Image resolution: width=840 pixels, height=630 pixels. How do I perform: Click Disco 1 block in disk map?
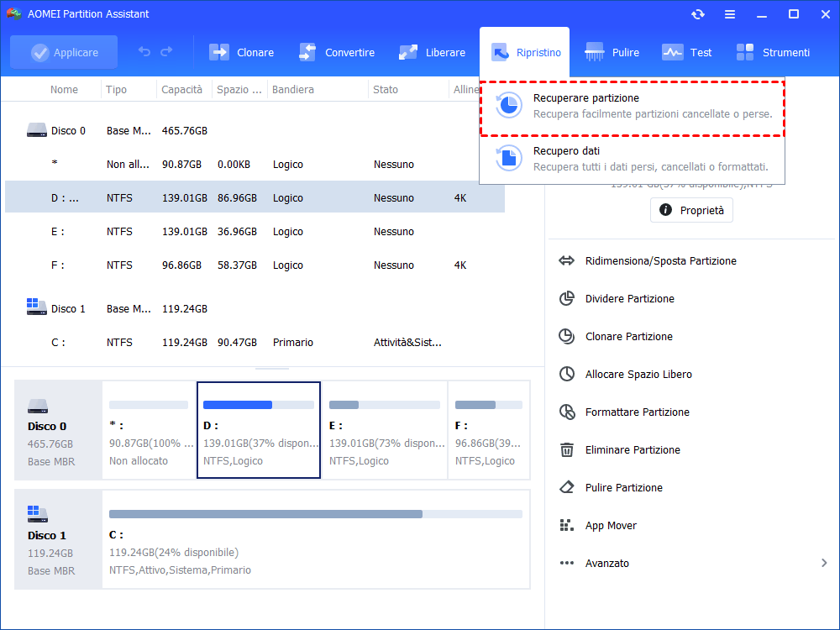(x=58, y=539)
